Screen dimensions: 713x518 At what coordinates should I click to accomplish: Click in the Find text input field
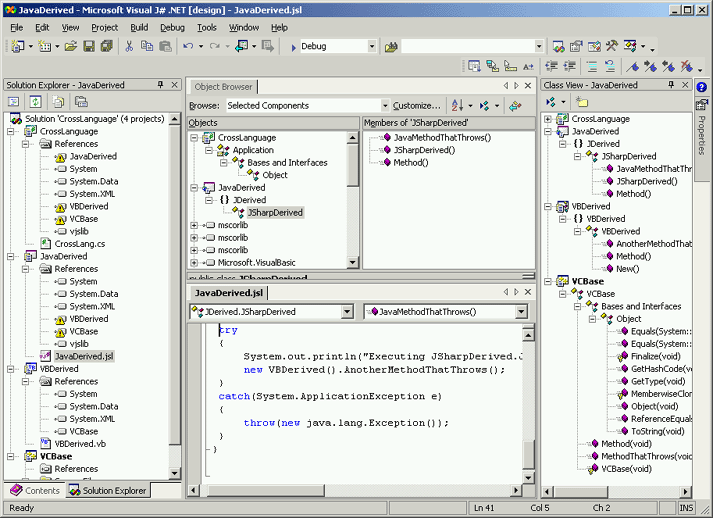[467, 46]
